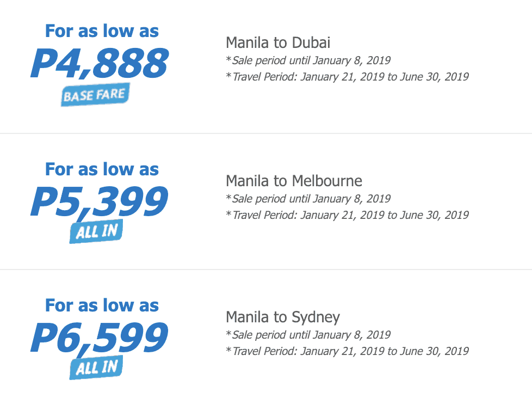Click the sale period line under Manila to Melbourne
This screenshot has height=404, width=532.
pyautogui.click(x=308, y=199)
